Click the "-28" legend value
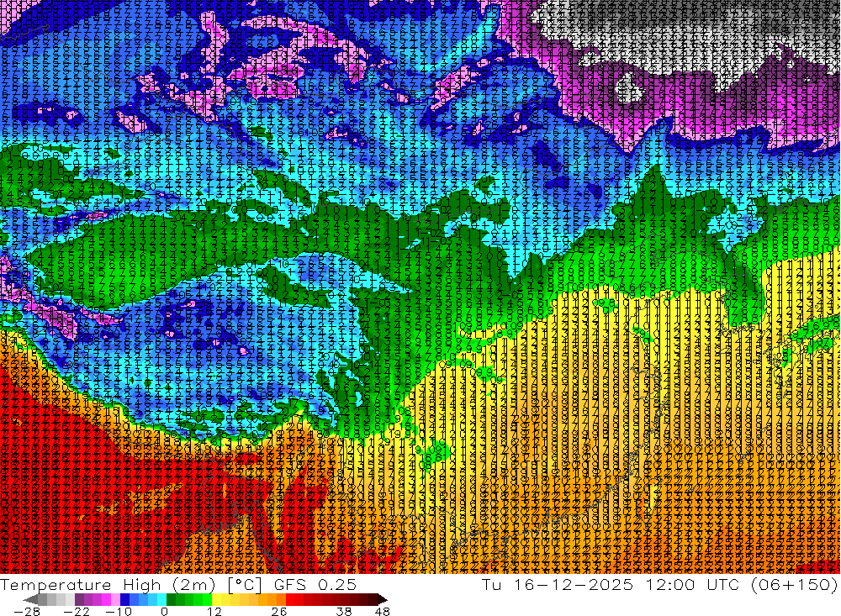The image size is (841, 616). point(27,612)
